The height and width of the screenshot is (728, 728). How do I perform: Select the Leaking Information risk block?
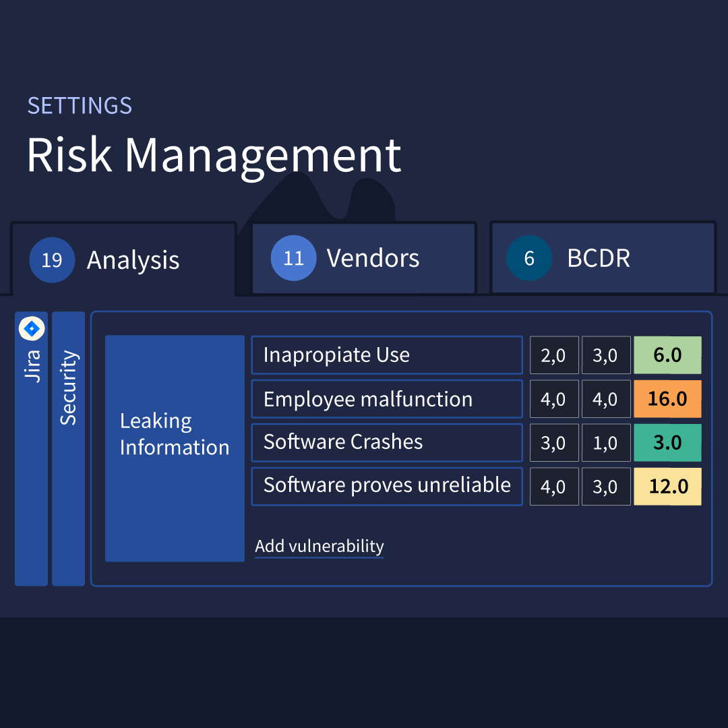(x=175, y=448)
